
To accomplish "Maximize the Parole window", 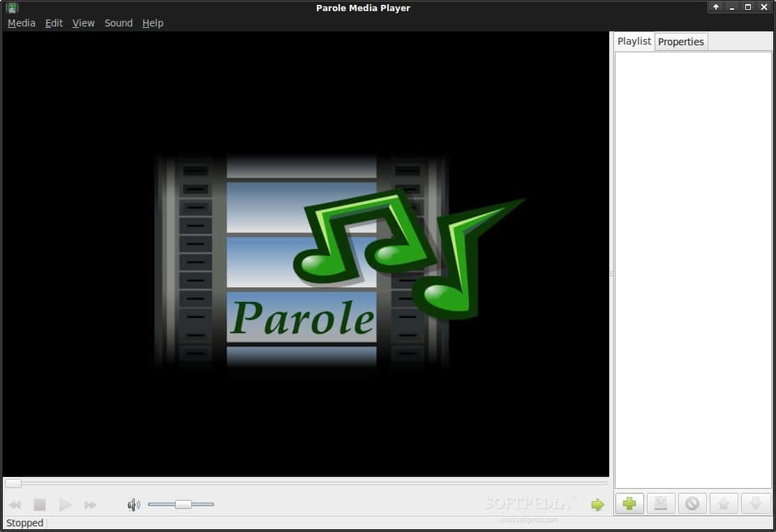I will 748,7.
